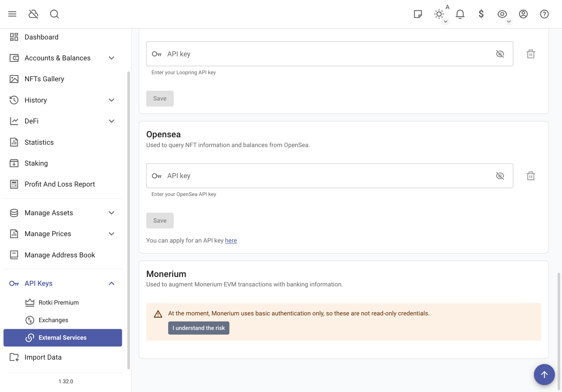Open Rotki Premium API key page

click(x=63, y=303)
